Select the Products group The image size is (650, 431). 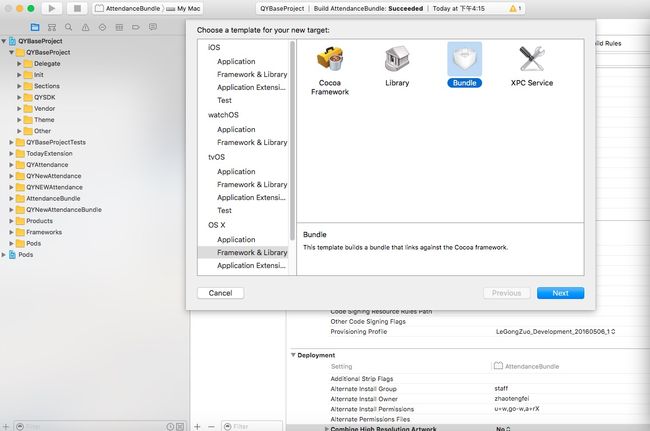39,221
